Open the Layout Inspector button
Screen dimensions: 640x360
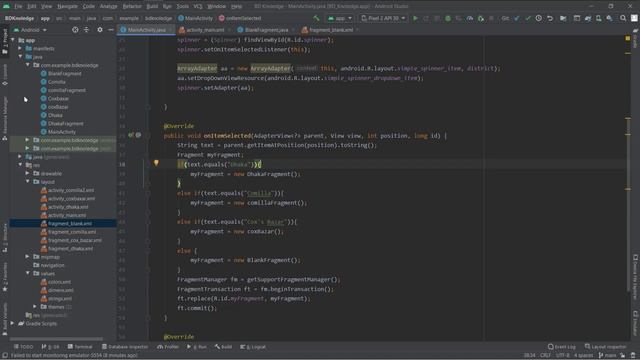(605, 347)
